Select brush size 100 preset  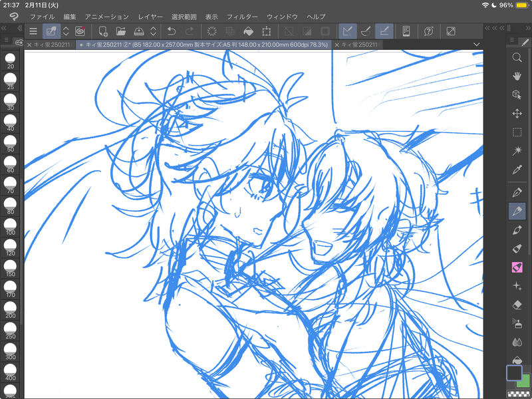point(10,227)
